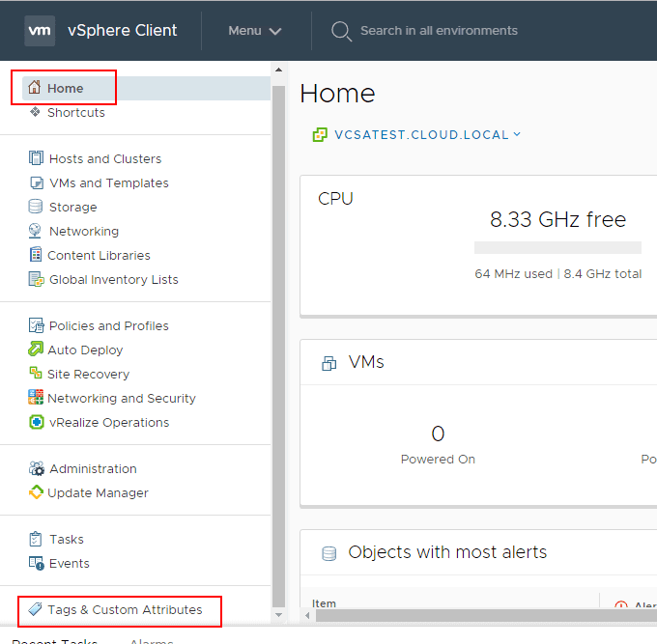Click the search all environments field
The image size is (657, 644).
pyautogui.click(x=439, y=31)
